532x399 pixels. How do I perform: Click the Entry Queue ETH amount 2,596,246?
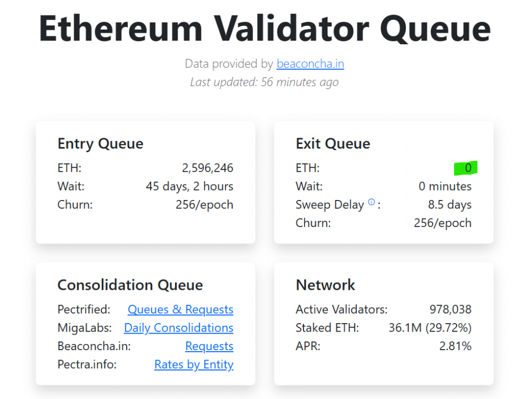coord(207,168)
